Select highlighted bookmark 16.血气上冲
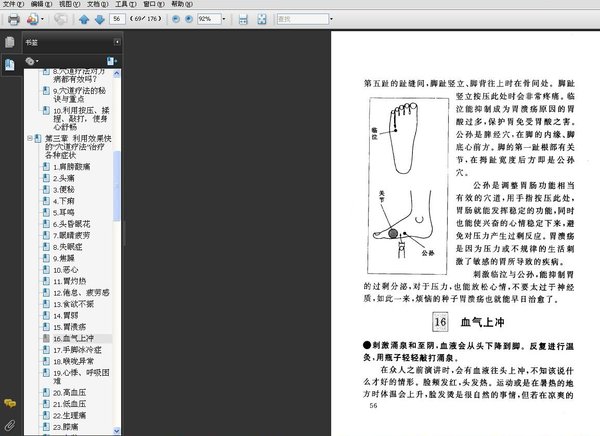 (73, 338)
